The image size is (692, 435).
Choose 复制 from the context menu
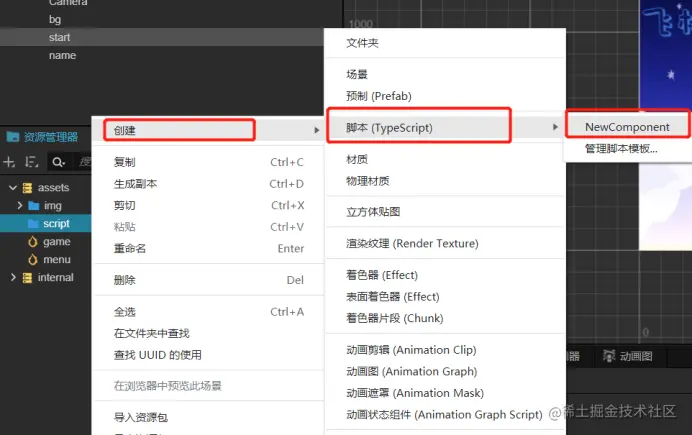click(x=208, y=162)
